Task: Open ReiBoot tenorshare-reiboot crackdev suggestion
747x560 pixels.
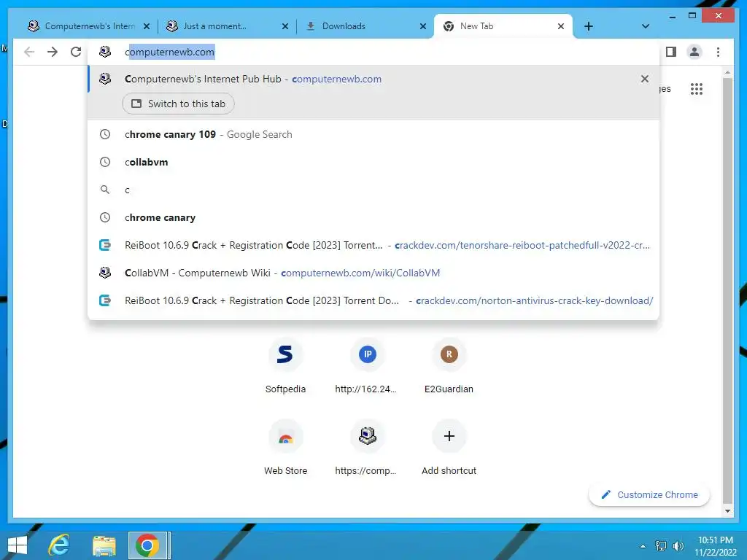Action: [373, 245]
